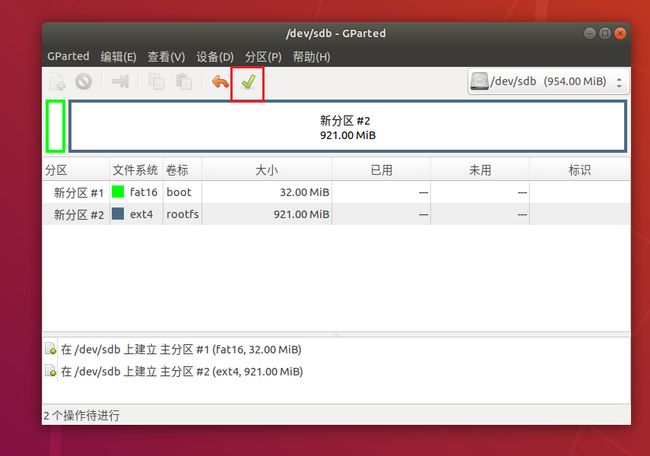Select pending operation for 主分区 #1 fat16
Image resolution: width=650 pixels, height=456 pixels.
(181, 349)
